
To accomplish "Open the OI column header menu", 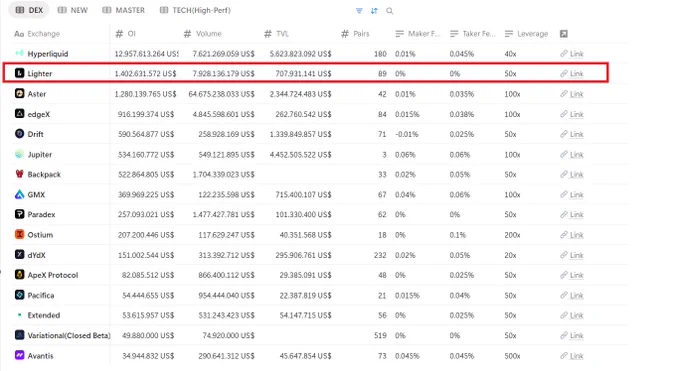I will pyautogui.click(x=126, y=34).
